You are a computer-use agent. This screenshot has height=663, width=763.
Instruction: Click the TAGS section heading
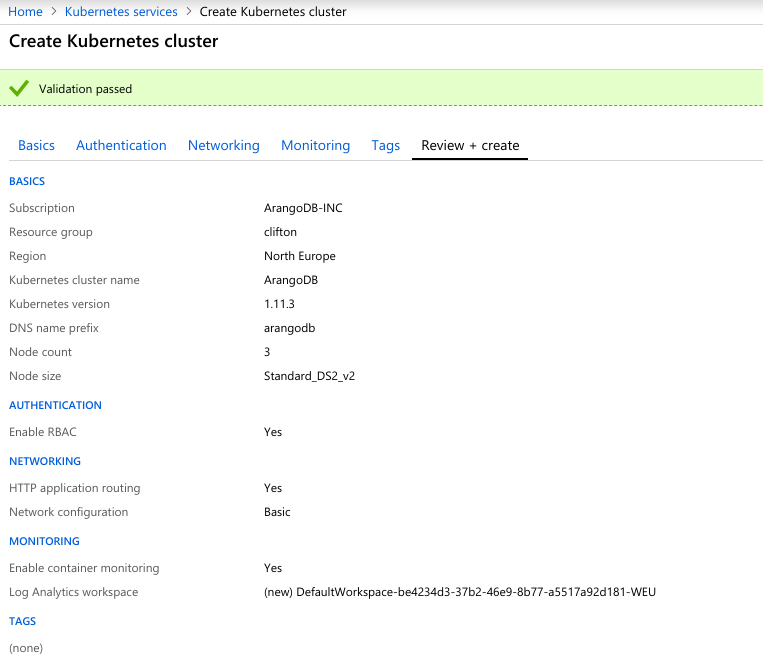[22, 621]
